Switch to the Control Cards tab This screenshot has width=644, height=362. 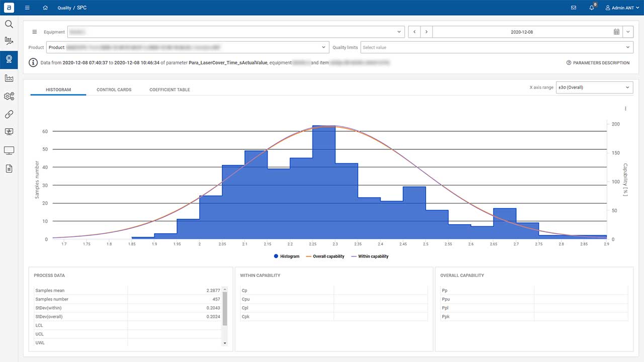click(114, 90)
